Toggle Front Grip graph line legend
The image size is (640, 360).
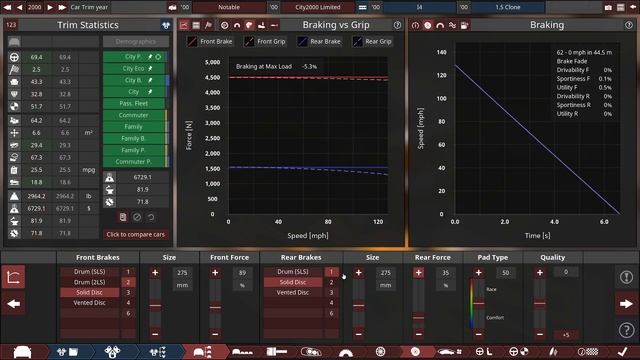pyautogui.click(x=265, y=41)
